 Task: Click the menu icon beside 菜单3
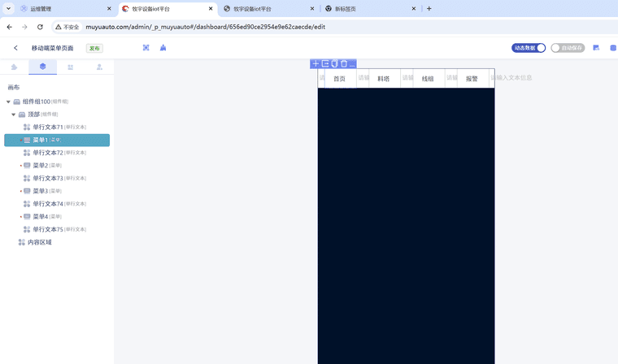(x=27, y=191)
